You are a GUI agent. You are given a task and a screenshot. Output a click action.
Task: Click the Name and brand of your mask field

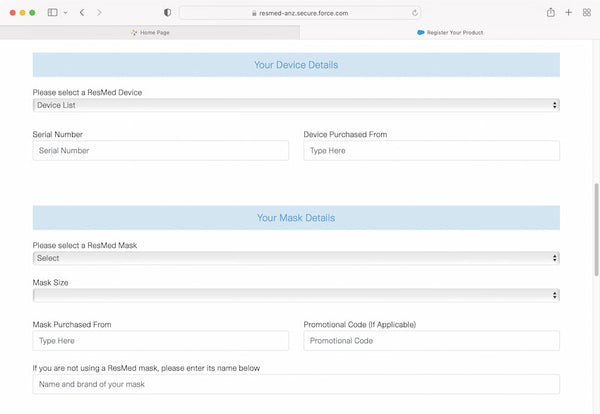click(296, 384)
